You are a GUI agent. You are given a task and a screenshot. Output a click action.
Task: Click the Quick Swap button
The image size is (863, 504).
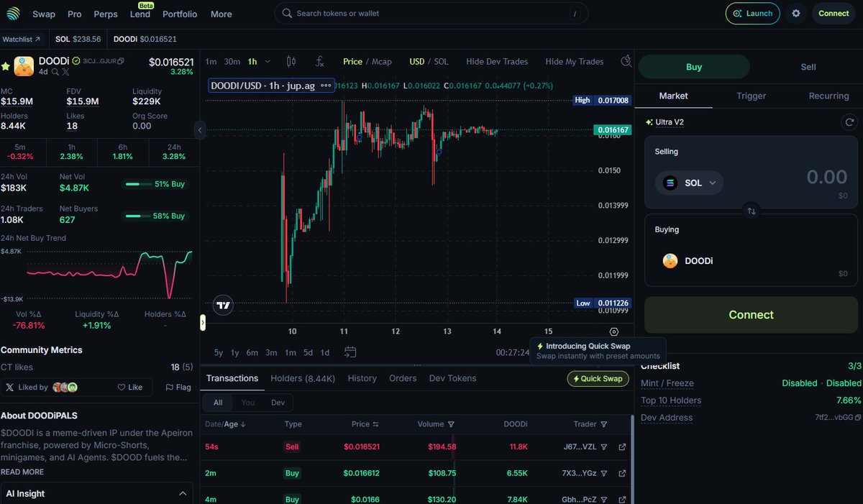coord(598,379)
